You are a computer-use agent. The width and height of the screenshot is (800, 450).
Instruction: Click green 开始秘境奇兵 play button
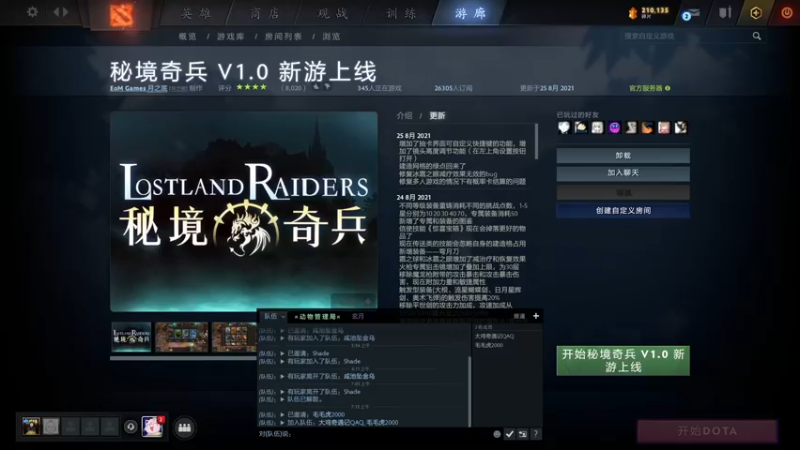tap(623, 361)
